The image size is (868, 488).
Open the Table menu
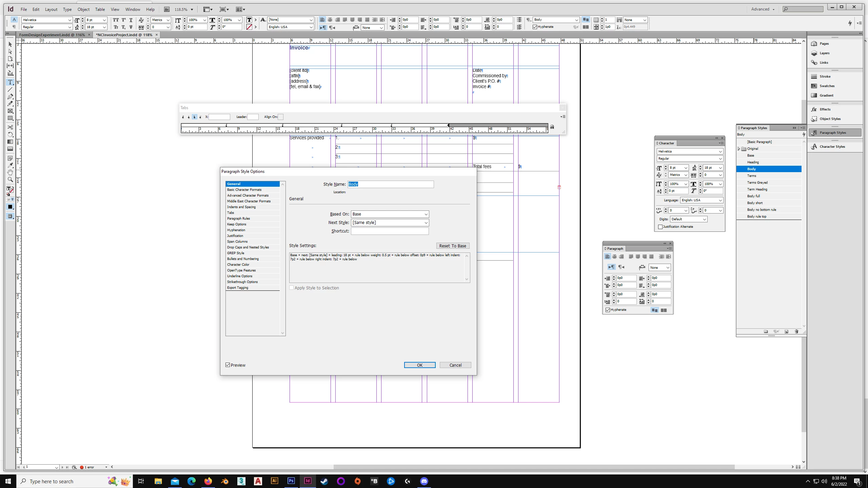click(100, 9)
